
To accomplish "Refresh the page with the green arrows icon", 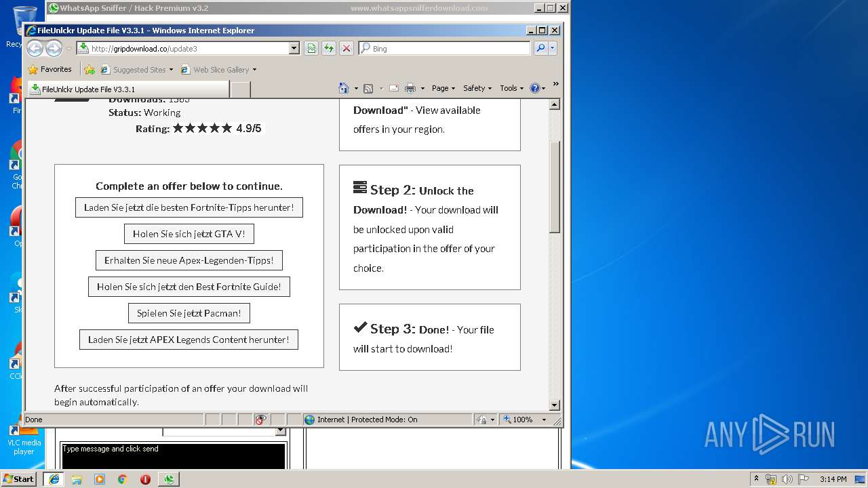I will pyautogui.click(x=328, y=48).
